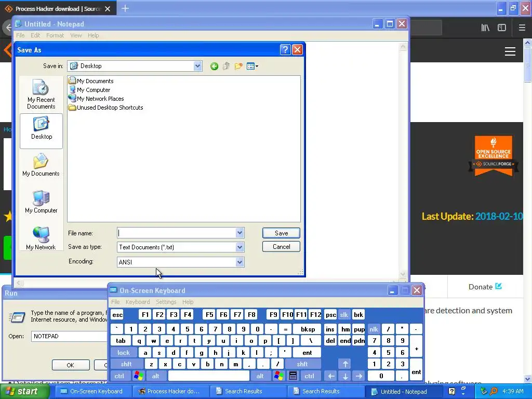Go back with the green Save As arrow
The image size is (532, 399).
(214, 66)
